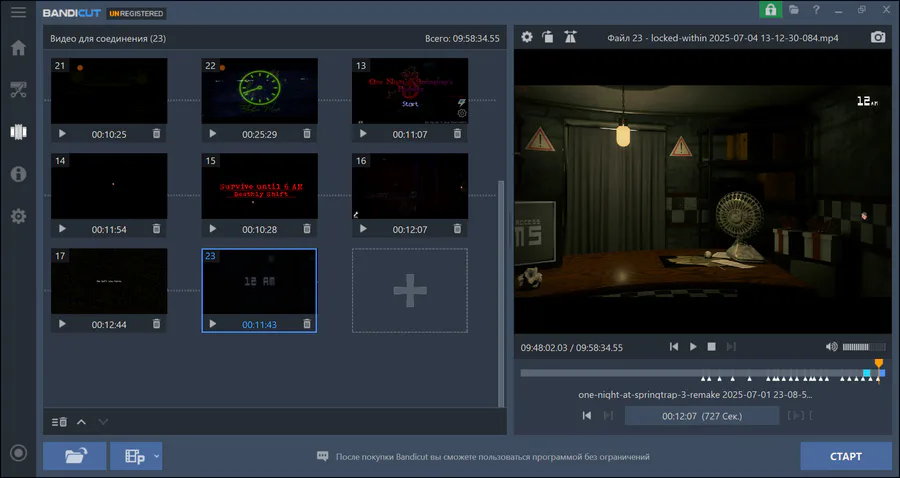Screen dimensions: 900x478
Task: Click the green lock registration icon
Action: (x=771, y=10)
